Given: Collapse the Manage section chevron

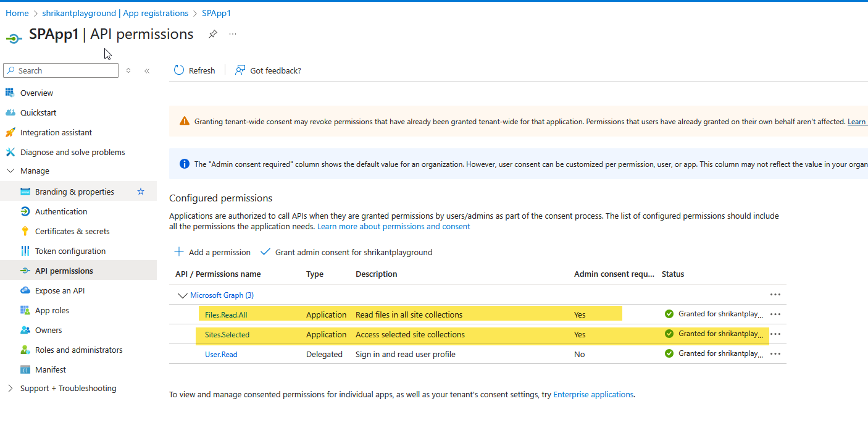Looking at the screenshot, I should click(10, 171).
